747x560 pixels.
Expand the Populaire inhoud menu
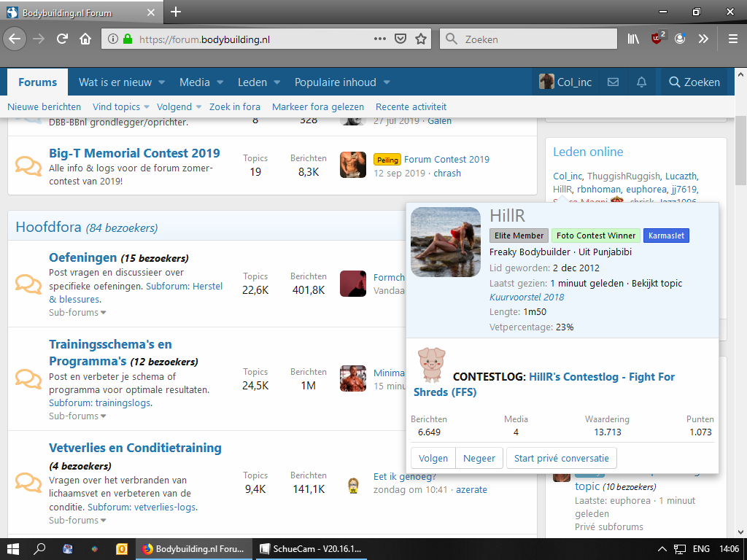(387, 82)
